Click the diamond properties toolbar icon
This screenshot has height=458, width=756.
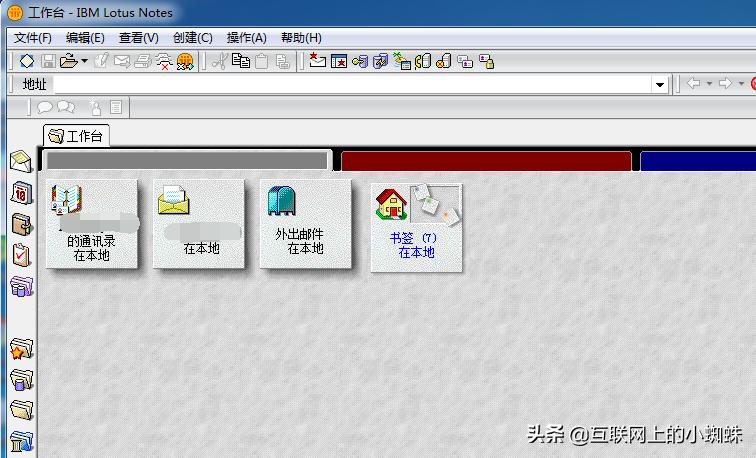(27, 61)
